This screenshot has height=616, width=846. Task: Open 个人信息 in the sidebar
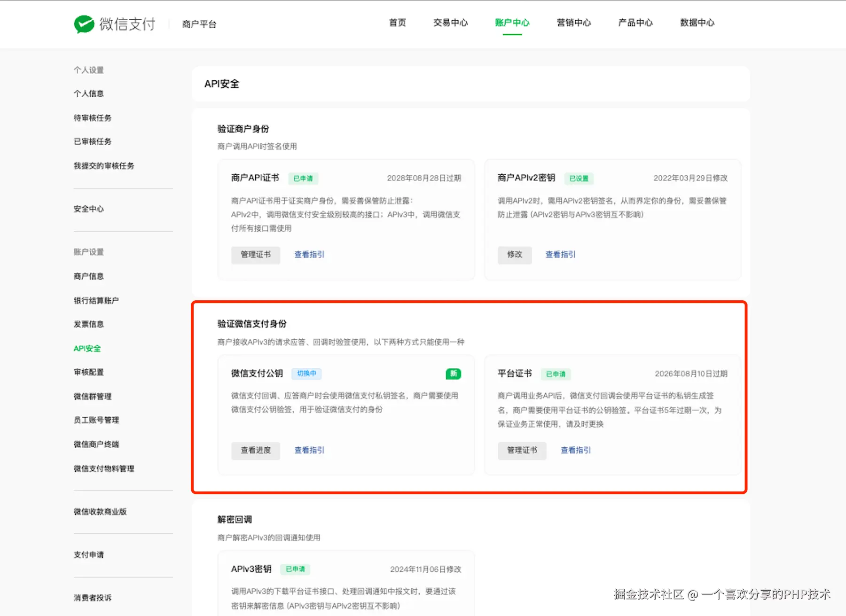coord(88,94)
